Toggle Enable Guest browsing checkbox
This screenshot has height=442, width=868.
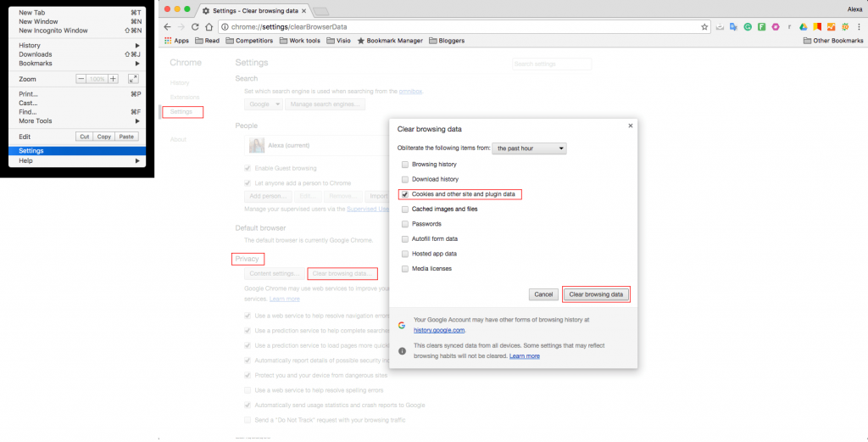[x=248, y=168]
